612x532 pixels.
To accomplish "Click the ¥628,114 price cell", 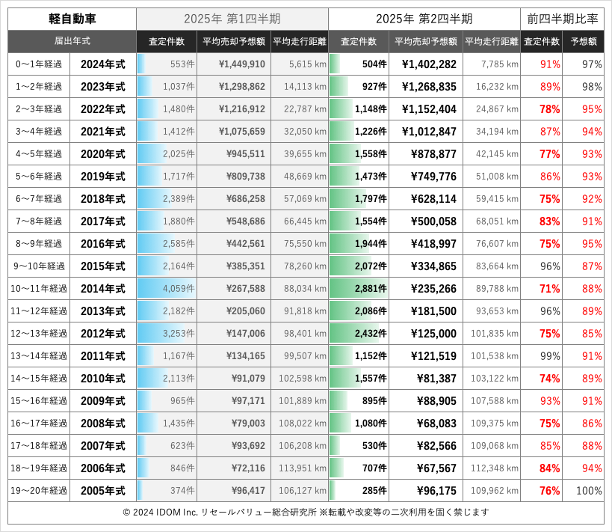I will (426, 199).
